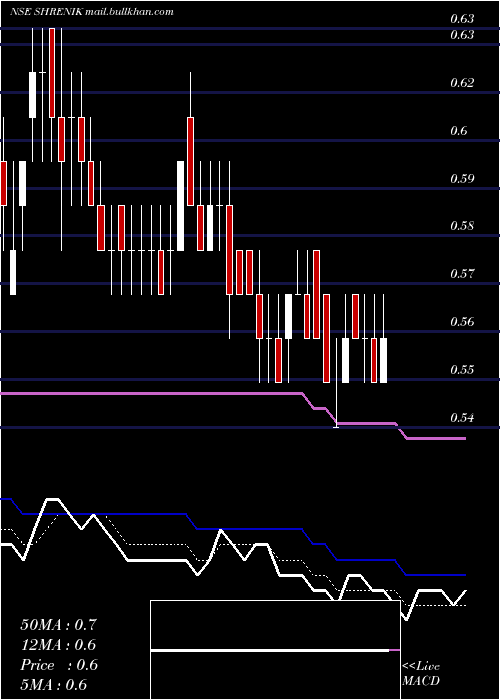Select the 0.62 price axis label
Screen dimensions: 500x700
[x=462, y=83]
